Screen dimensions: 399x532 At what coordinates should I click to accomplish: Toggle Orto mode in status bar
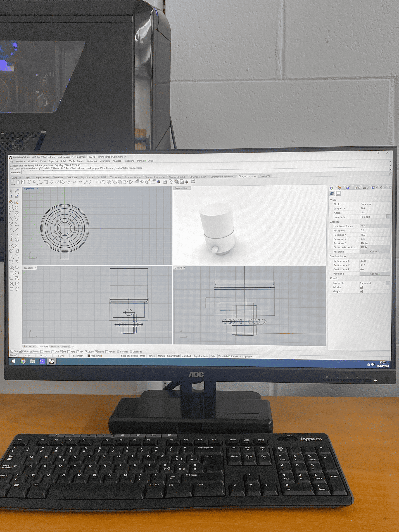point(143,356)
